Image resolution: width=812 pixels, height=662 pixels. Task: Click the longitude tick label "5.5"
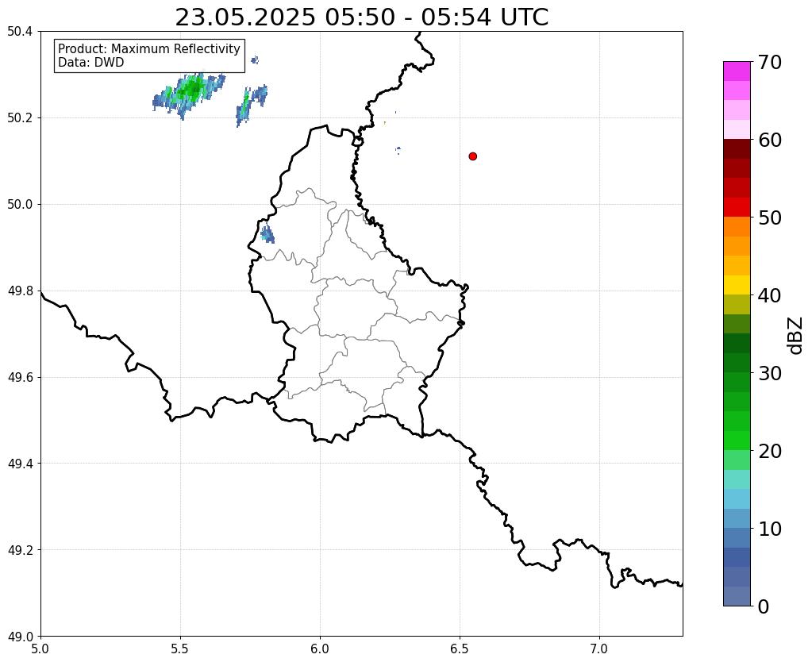click(180, 649)
